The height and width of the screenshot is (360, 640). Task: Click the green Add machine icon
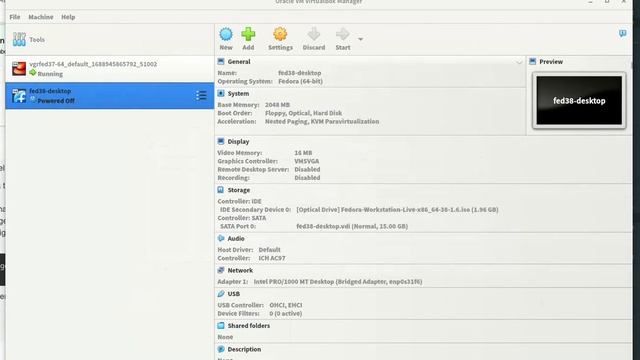click(x=248, y=34)
